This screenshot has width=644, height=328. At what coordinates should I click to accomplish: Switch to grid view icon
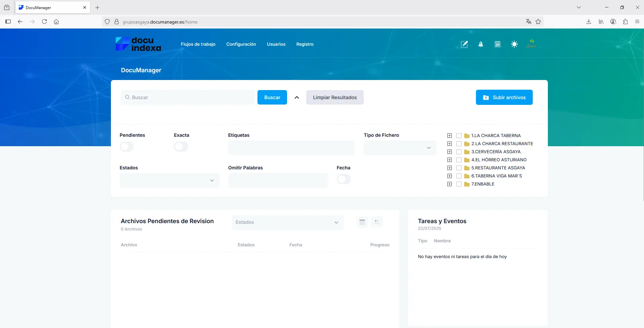click(x=377, y=222)
